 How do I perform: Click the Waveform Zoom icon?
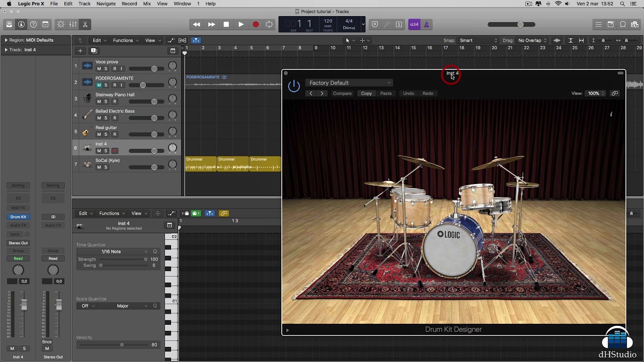point(557,40)
